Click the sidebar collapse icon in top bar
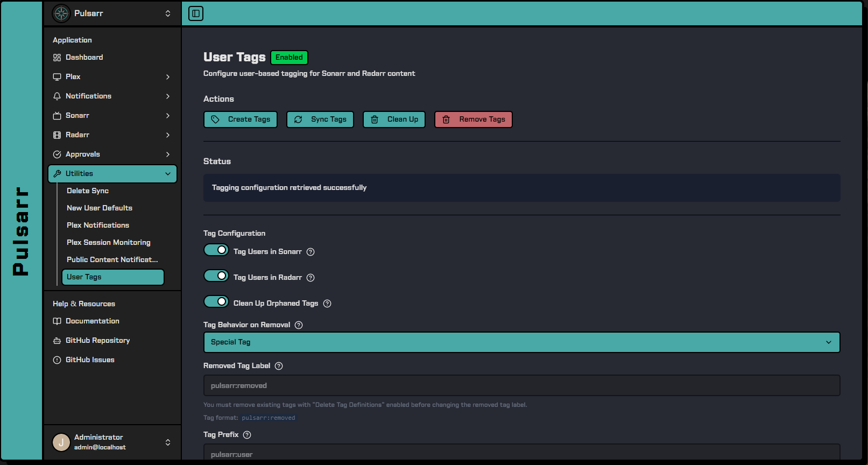This screenshot has height=465, width=868. click(196, 13)
